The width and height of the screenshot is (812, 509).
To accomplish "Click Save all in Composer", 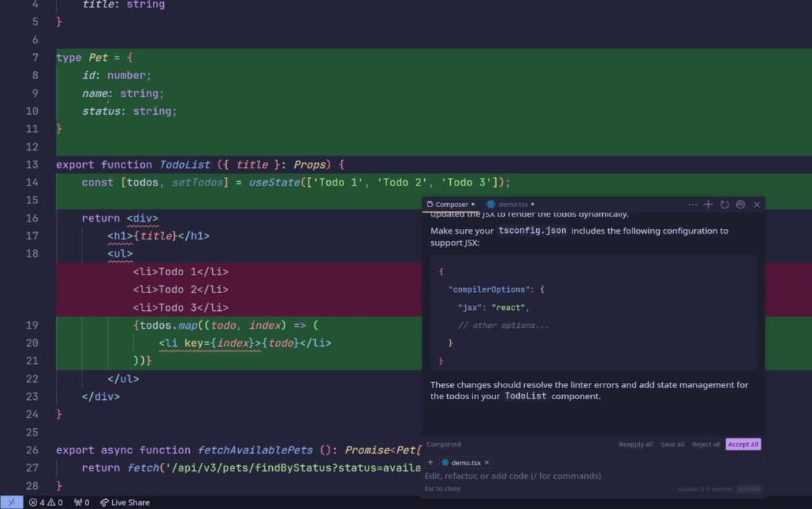I will click(672, 444).
